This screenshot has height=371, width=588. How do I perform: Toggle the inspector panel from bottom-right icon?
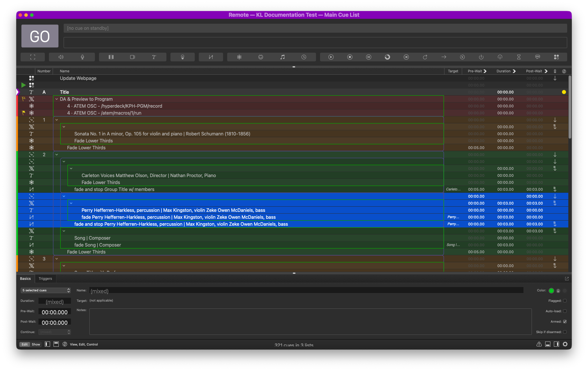point(548,344)
